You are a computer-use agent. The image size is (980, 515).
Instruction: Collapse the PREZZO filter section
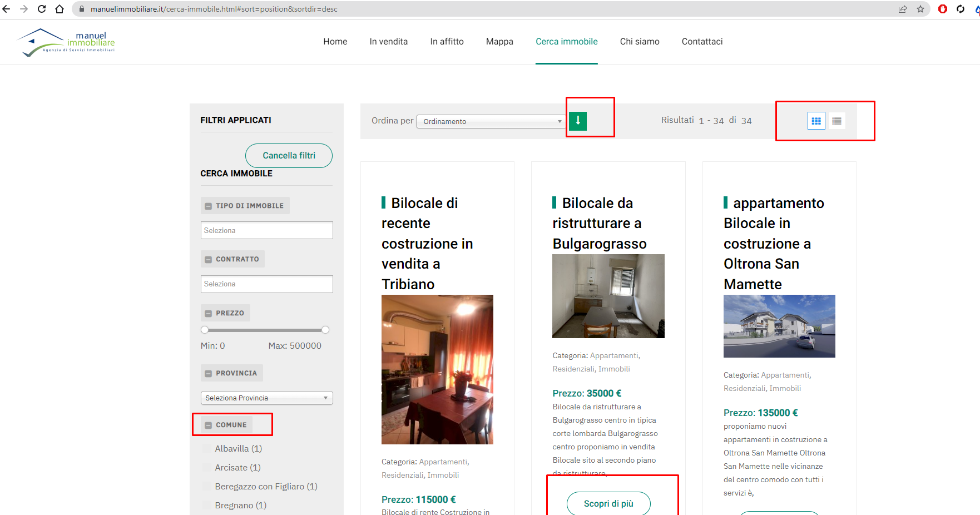tap(225, 313)
